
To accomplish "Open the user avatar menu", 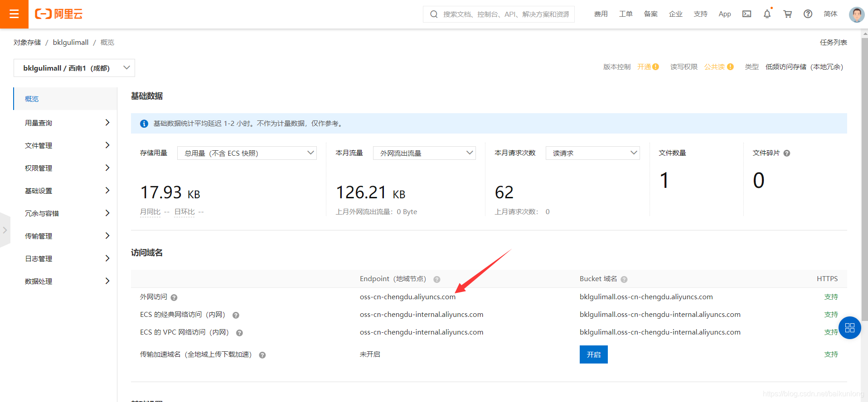I will click(x=856, y=14).
